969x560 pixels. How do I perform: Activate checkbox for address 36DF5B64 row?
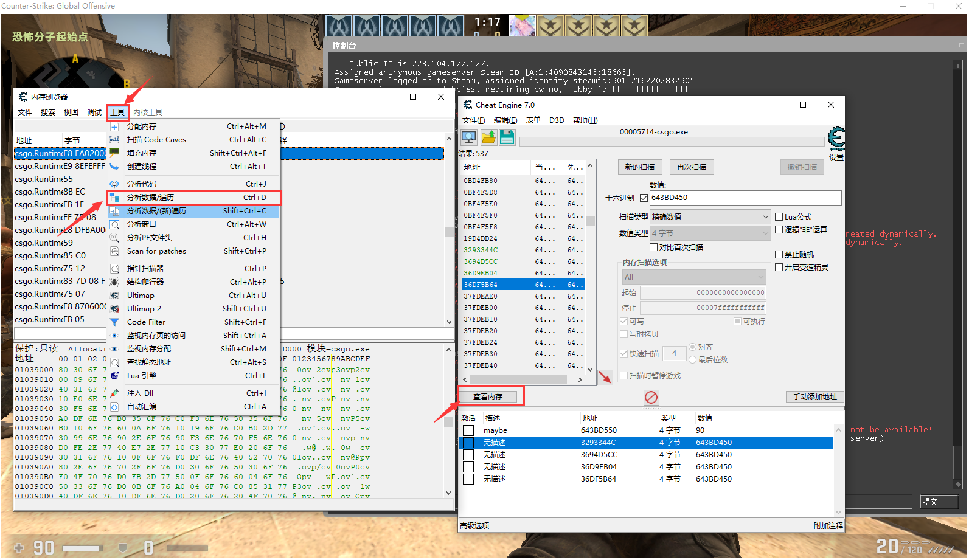click(x=468, y=479)
